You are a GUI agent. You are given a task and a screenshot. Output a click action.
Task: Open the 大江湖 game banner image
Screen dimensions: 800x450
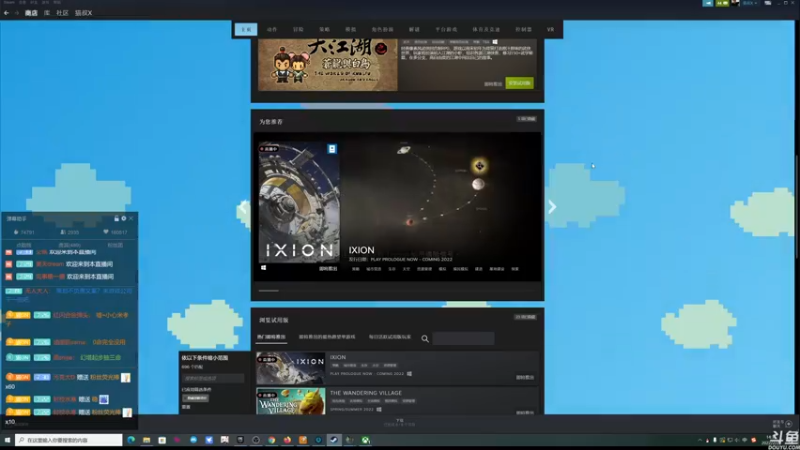(x=328, y=65)
